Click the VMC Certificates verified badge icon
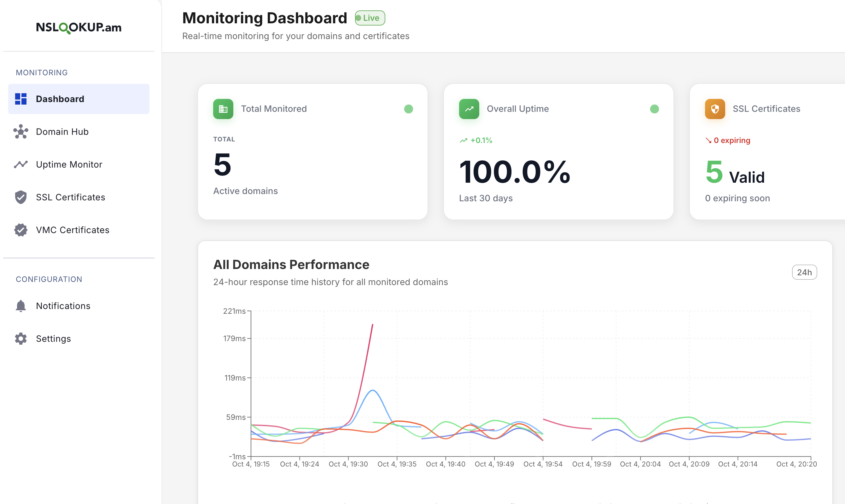The height and width of the screenshot is (504, 845). (x=21, y=230)
